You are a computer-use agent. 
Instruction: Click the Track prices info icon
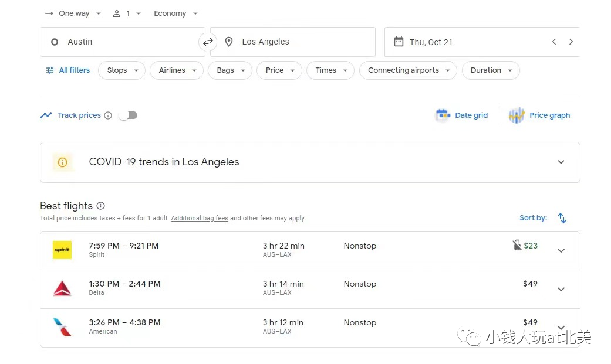(108, 115)
